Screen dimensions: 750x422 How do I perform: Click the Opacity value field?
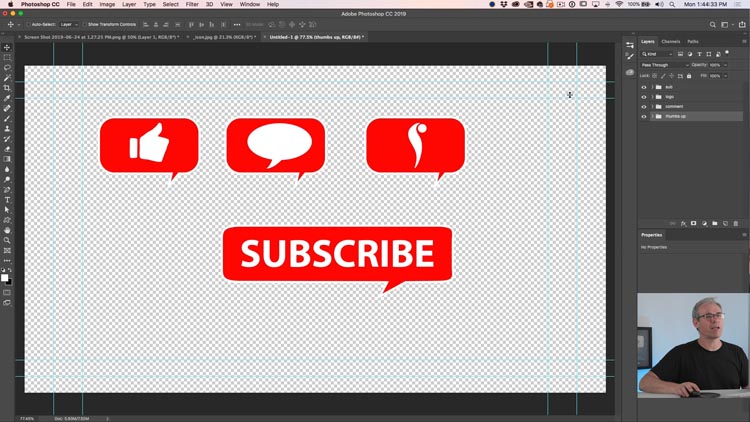point(717,65)
